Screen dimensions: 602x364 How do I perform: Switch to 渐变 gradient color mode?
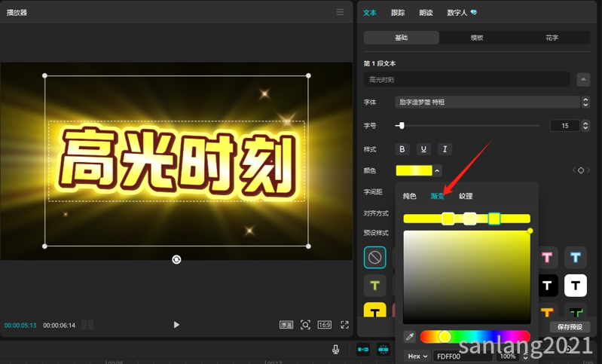[x=437, y=196]
